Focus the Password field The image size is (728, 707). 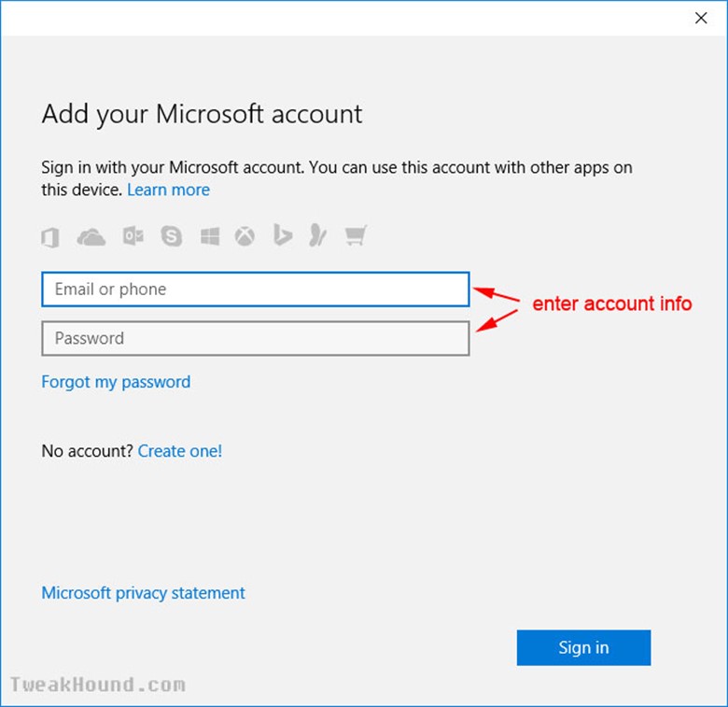pos(256,338)
